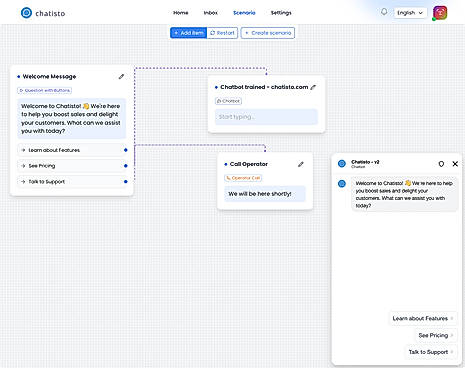This screenshot has height=368, width=465.
Task: Click Chatisto - v2 chat title
Action: [x=365, y=162]
